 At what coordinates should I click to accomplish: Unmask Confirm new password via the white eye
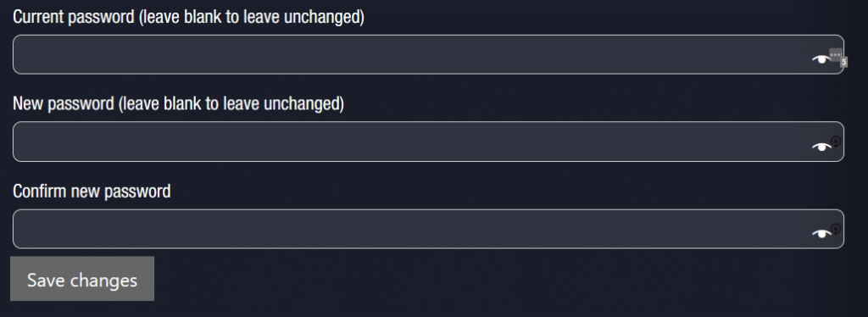pyautogui.click(x=821, y=234)
